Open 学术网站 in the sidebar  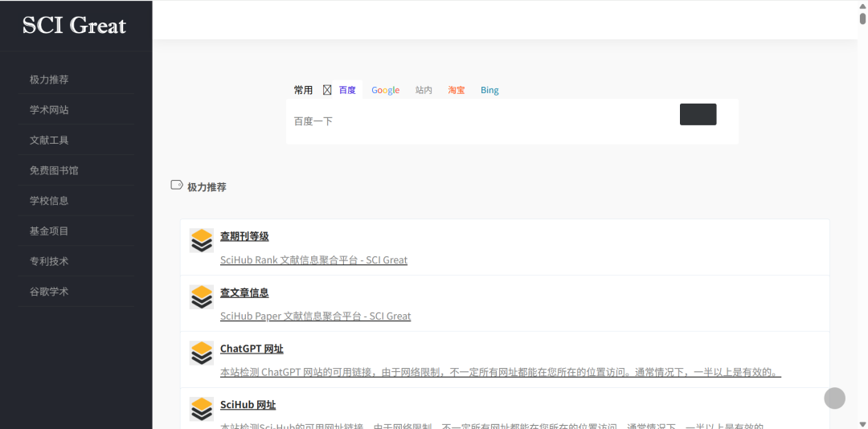pyautogui.click(x=49, y=110)
